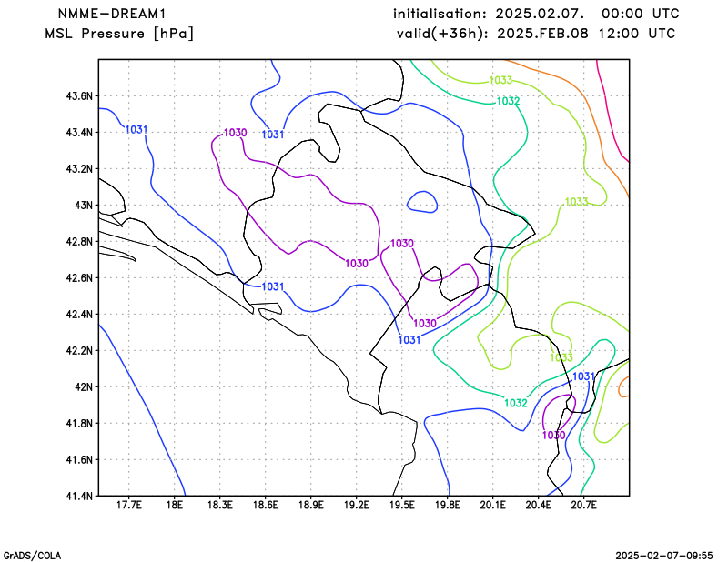
Task: Click the 41.6N latitude label
Action: point(79,460)
